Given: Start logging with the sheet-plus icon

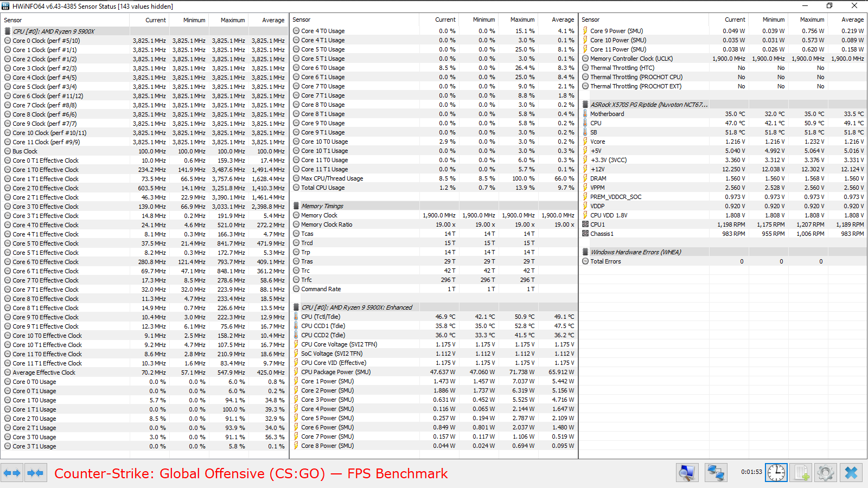Looking at the screenshot, I should [801, 473].
